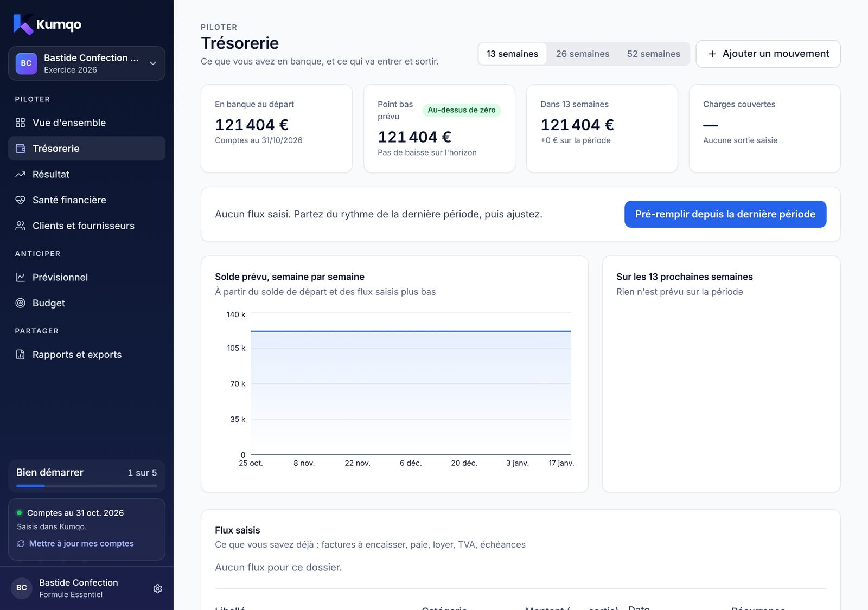Click the '22 nov.' chart axis label
Viewport: 868px width, 610px height.
(358, 463)
